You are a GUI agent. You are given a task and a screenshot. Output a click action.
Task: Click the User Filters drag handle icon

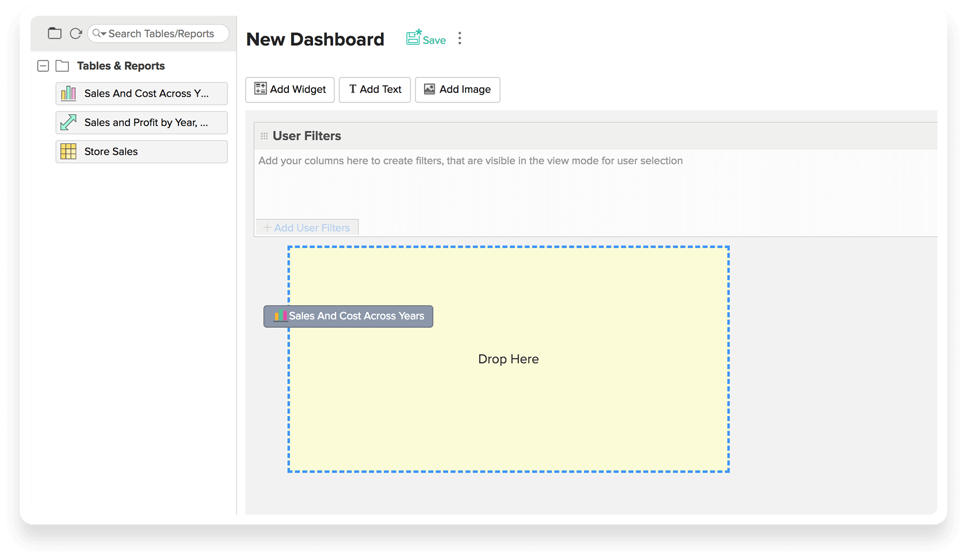click(264, 136)
